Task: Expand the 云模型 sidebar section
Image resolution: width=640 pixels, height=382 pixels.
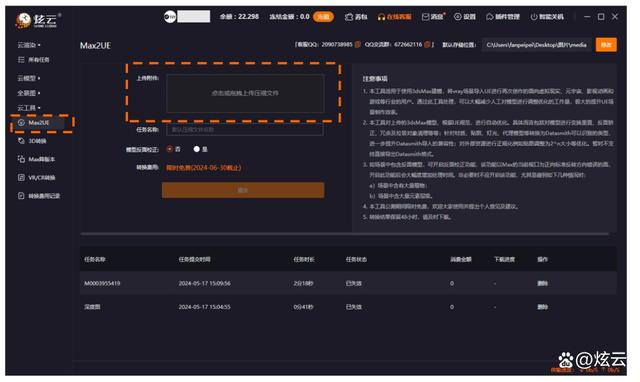Action: tap(29, 78)
